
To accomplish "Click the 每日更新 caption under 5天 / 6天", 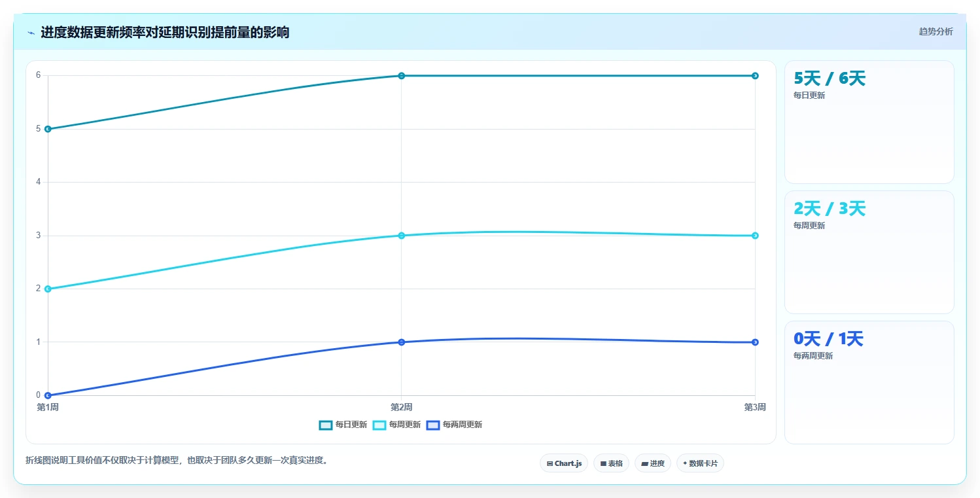I will pyautogui.click(x=809, y=96).
